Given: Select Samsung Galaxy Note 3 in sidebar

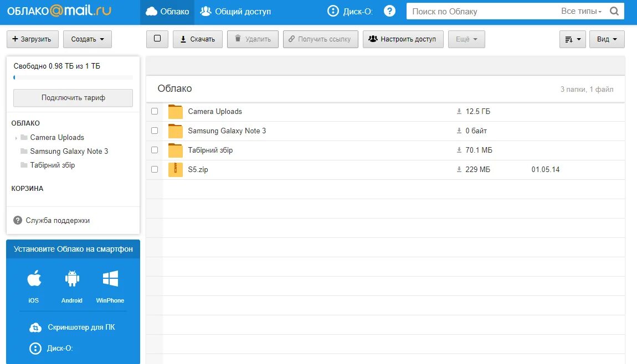Looking at the screenshot, I should (x=69, y=152).
